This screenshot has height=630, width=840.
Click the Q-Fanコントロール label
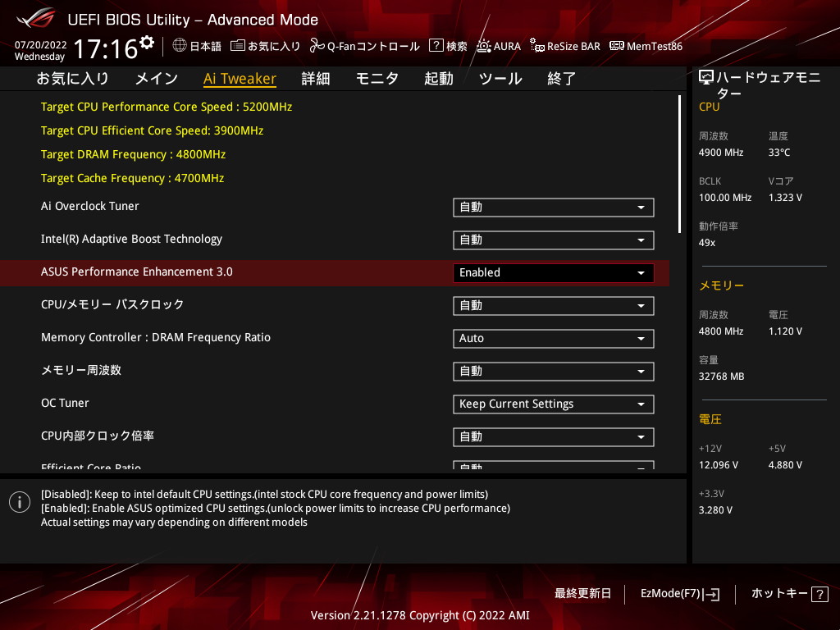373,47
